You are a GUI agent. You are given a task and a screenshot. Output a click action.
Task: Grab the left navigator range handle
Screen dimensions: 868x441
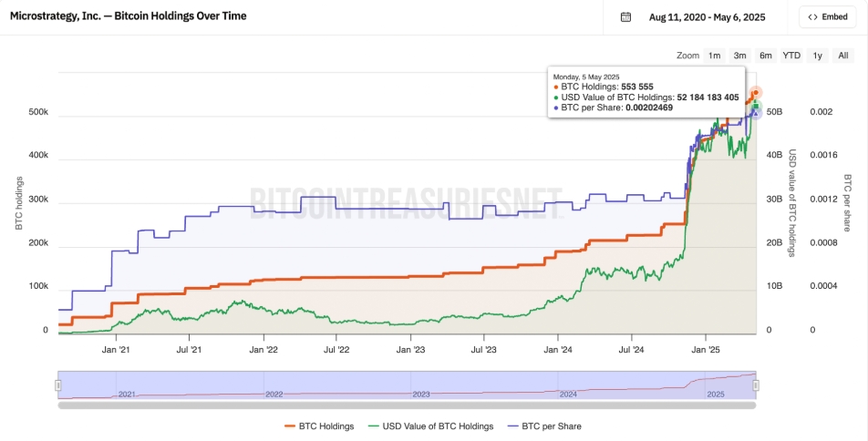click(58, 385)
